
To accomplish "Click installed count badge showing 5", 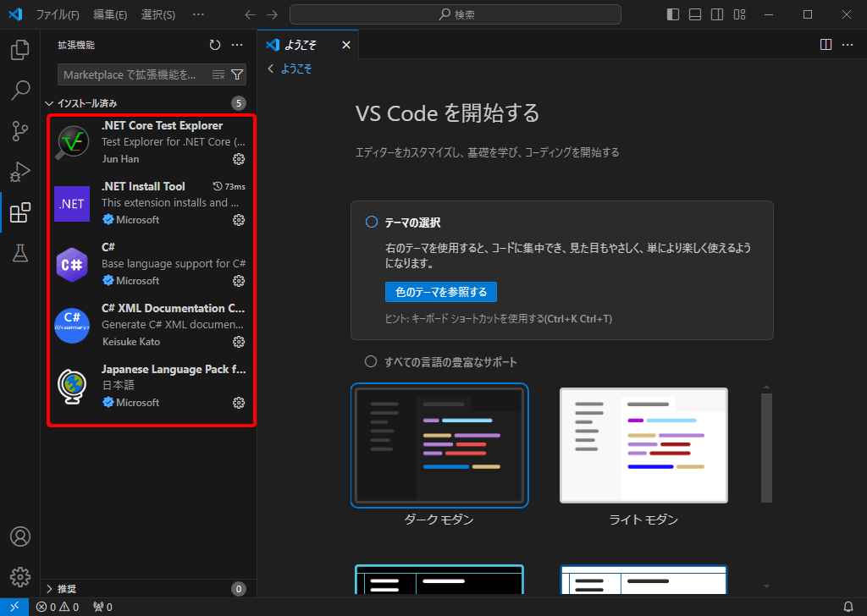I will point(238,103).
